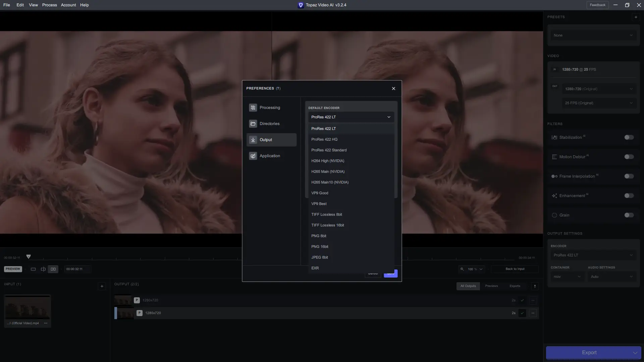Image resolution: width=644 pixels, height=362 pixels.
Task: Select the side-by-side view icon
Action: [53, 269]
